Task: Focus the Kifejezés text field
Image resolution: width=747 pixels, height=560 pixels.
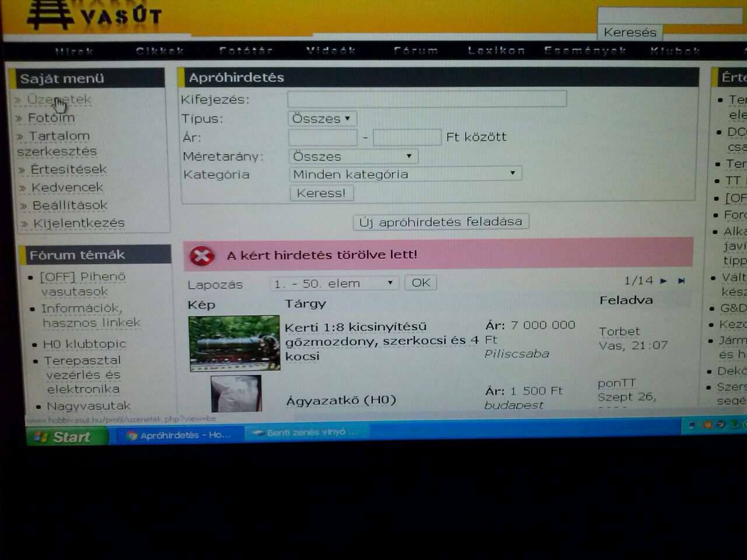Action: pos(427,99)
